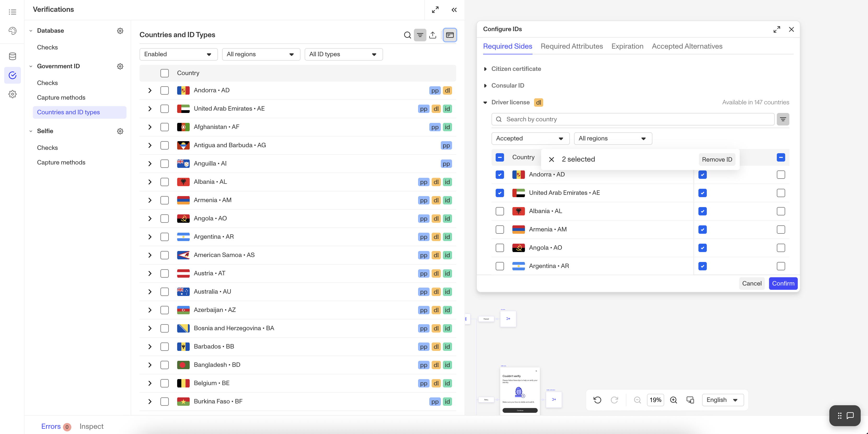Expand the Argentina row chevron
This screenshot has height=434, width=868.
coord(150,237)
